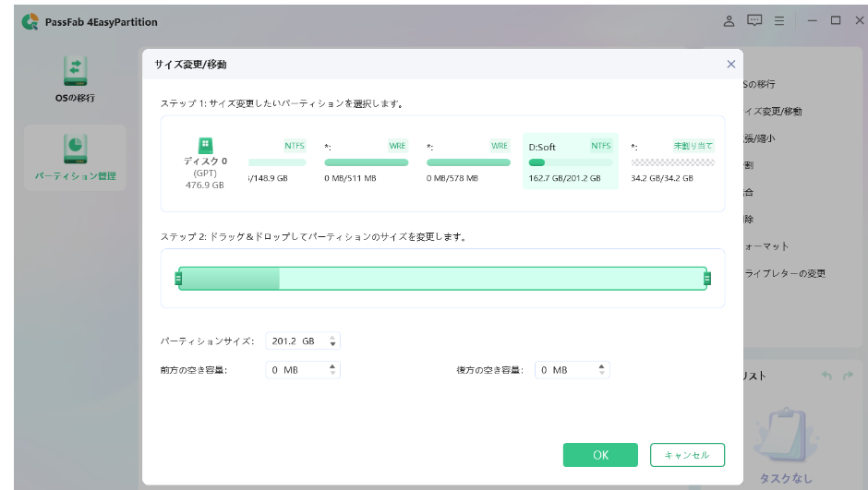Click the undo arrow in the task list
Image resolution: width=868 pixels, height=490 pixels.
coord(826,376)
